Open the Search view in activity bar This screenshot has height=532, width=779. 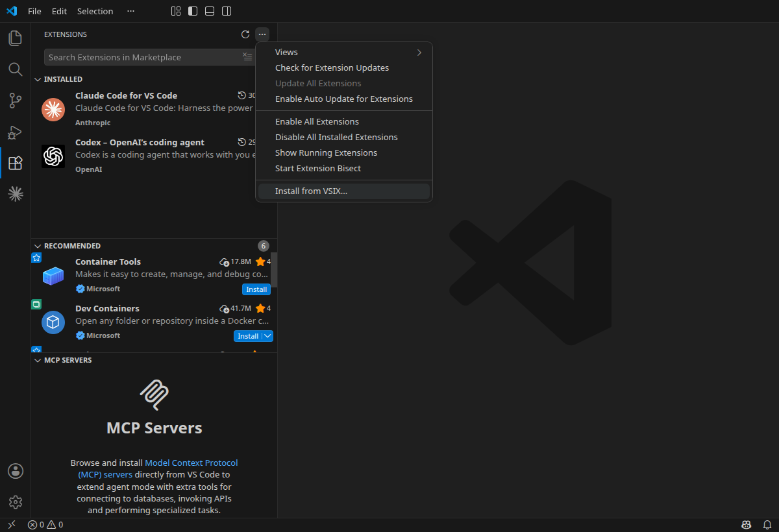coord(15,69)
